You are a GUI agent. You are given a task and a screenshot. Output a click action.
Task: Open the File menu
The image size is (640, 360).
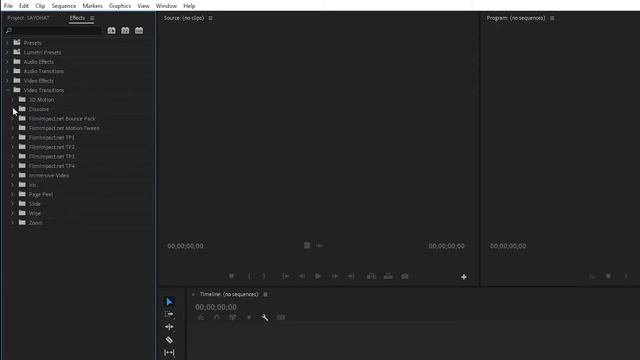pos(8,6)
